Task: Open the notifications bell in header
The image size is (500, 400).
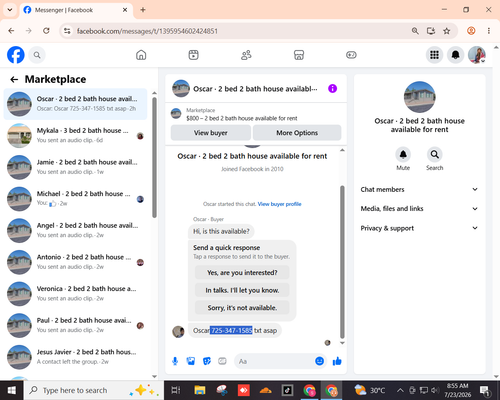Action: [455, 55]
